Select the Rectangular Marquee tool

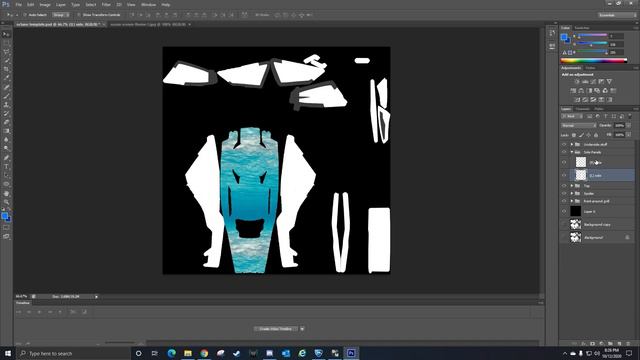tap(6, 43)
